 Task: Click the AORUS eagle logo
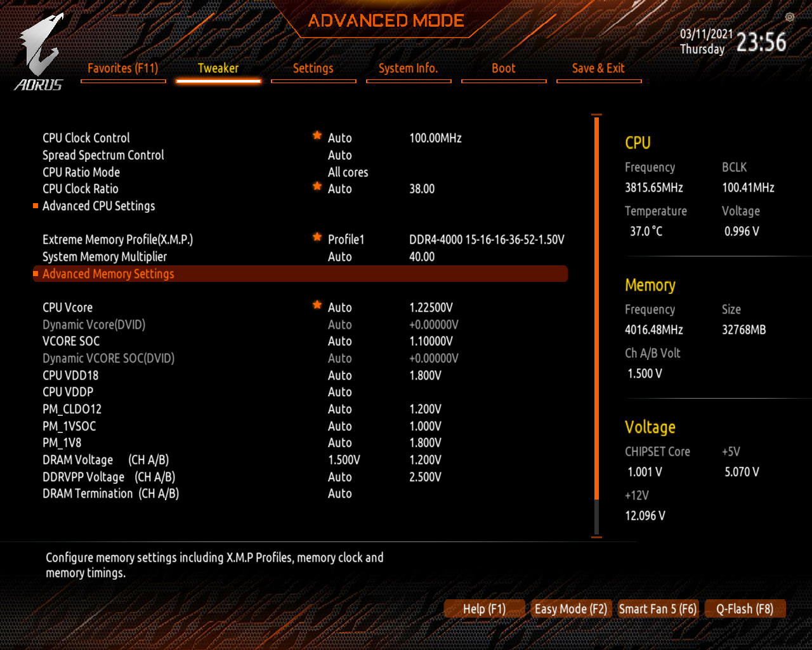click(39, 52)
